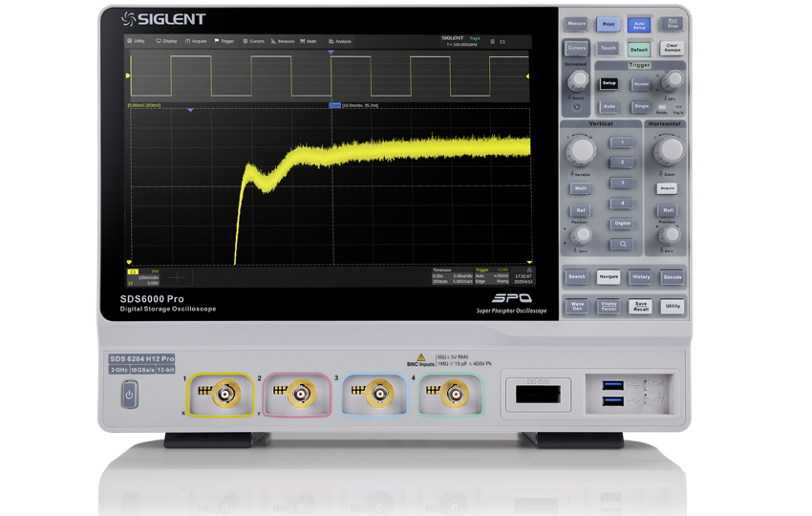
Task: Push the Clear Sweeps button
Action: pyautogui.click(x=672, y=48)
